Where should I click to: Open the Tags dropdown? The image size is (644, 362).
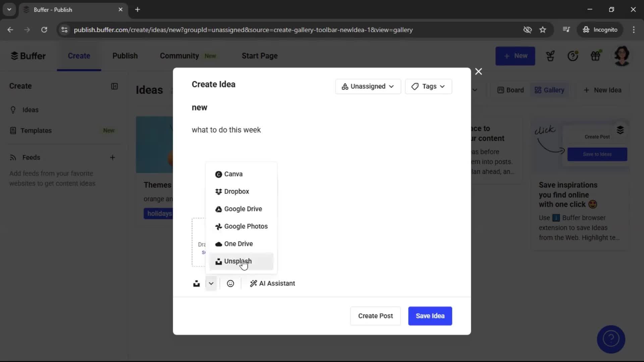[428, 86]
